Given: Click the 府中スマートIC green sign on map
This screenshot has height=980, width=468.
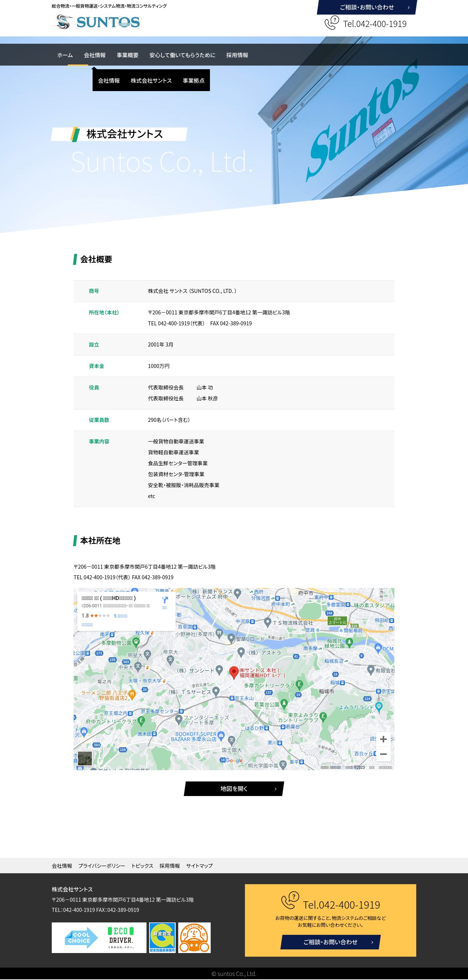Looking at the screenshot, I should 338,620.
